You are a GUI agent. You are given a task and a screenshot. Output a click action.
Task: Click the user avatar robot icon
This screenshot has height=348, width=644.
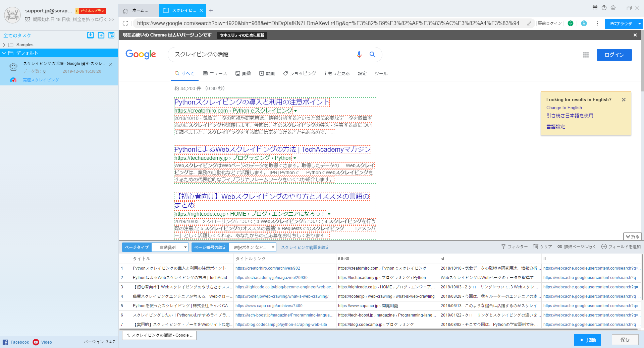coord(12,15)
